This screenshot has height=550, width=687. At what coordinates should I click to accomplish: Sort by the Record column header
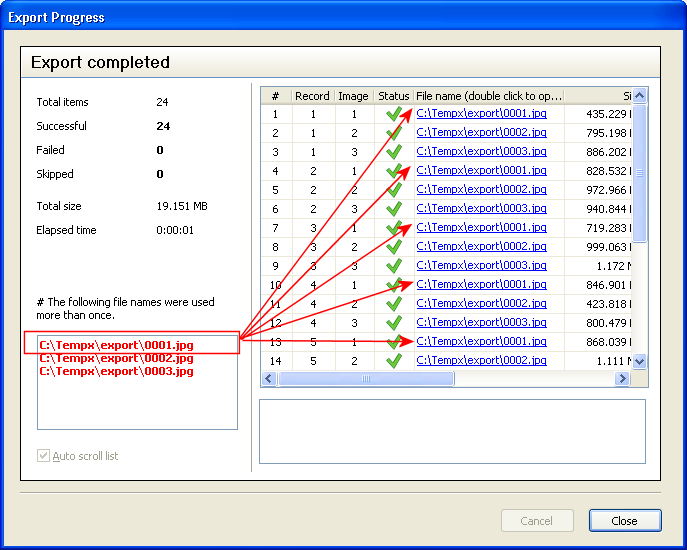(x=313, y=96)
